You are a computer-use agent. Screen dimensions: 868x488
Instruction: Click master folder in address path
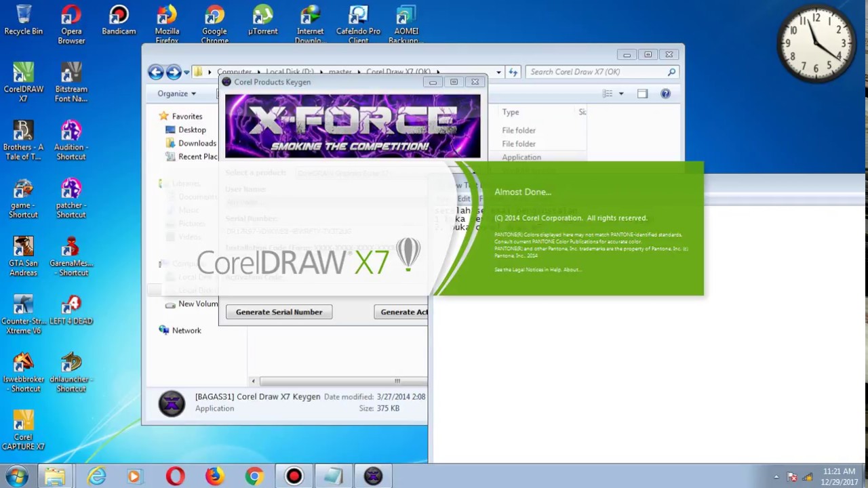click(340, 72)
